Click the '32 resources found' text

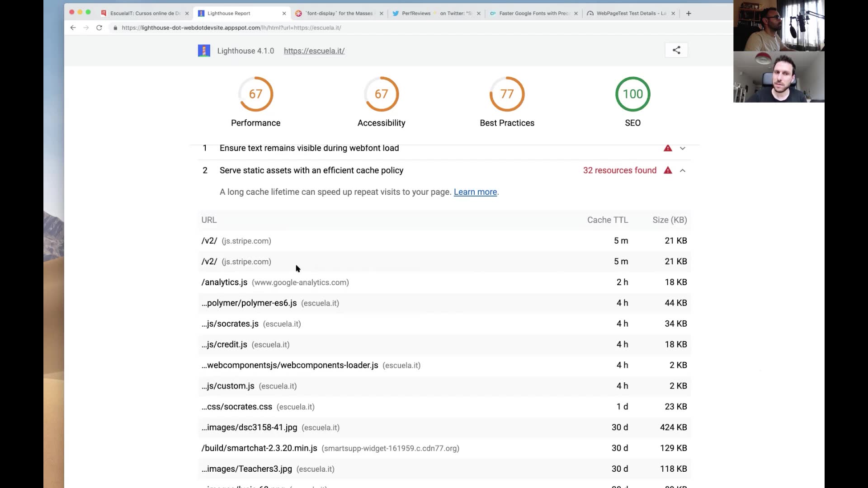click(x=619, y=170)
